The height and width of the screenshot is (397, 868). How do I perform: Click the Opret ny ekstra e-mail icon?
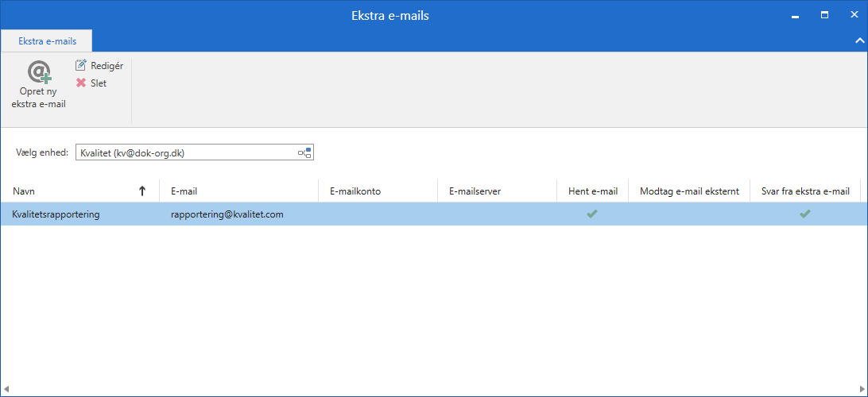coord(38,72)
